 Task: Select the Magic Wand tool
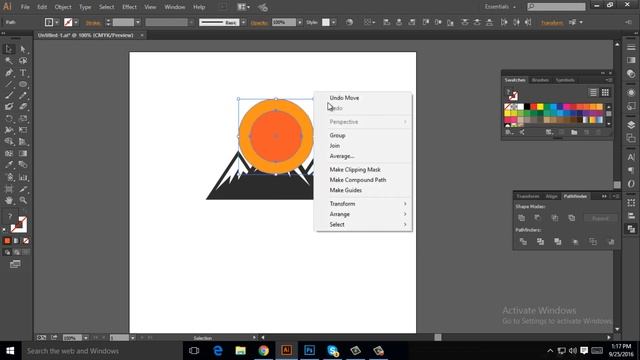click(9, 61)
